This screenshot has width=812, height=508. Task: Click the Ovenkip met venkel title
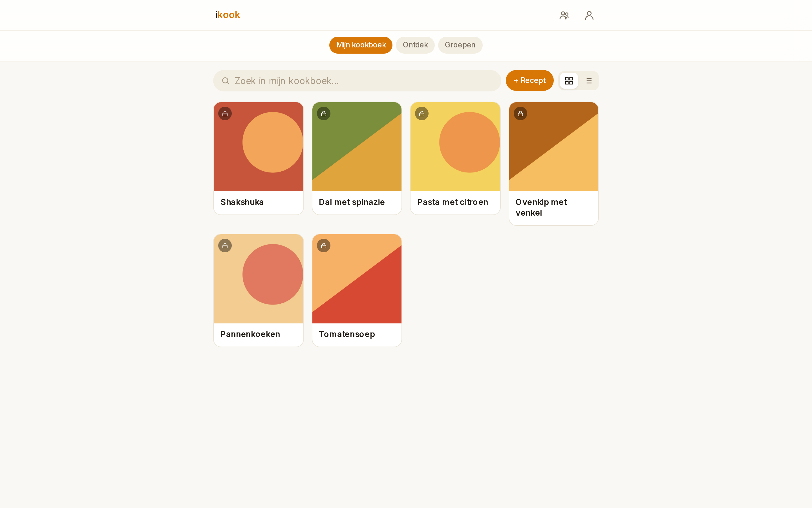point(541,208)
